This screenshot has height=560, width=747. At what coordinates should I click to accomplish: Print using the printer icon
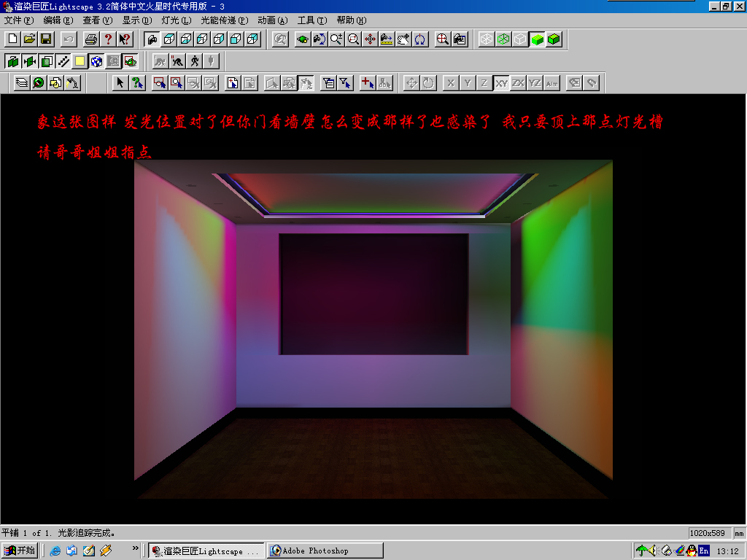point(91,39)
